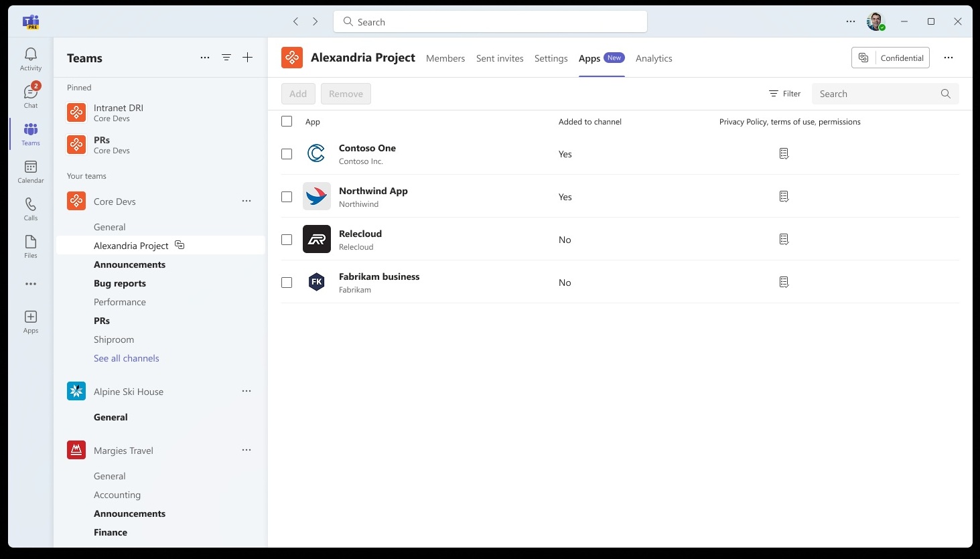This screenshot has width=980, height=559.
Task: Collapse the Alpine Ski House team
Action: click(x=115, y=391)
